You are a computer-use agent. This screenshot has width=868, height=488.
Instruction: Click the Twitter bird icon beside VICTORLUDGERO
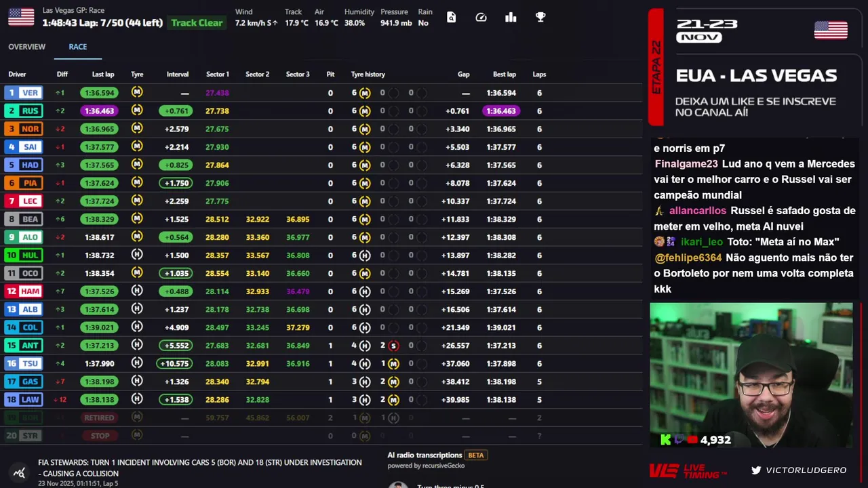point(756,470)
